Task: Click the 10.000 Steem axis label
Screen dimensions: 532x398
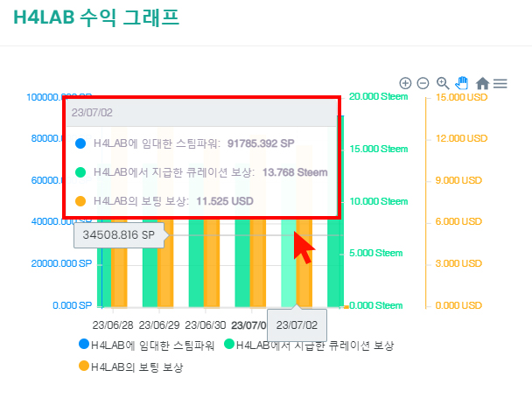Action: click(x=378, y=201)
